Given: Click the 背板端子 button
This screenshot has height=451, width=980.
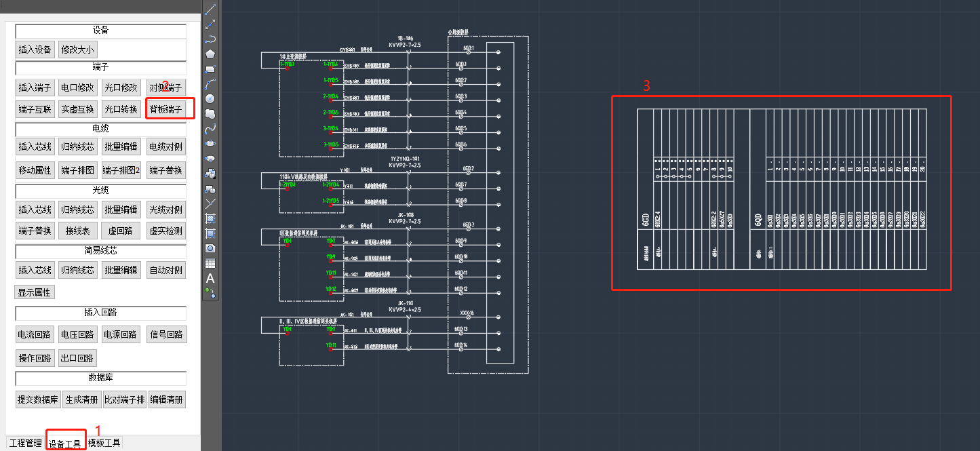Looking at the screenshot, I should pyautogui.click(x=166, y=109).
